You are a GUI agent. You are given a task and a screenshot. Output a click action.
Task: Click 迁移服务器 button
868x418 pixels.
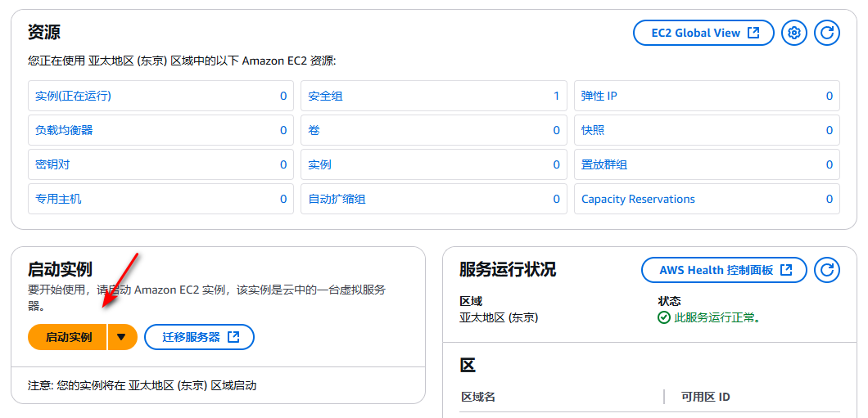click(x=199, y=337)
